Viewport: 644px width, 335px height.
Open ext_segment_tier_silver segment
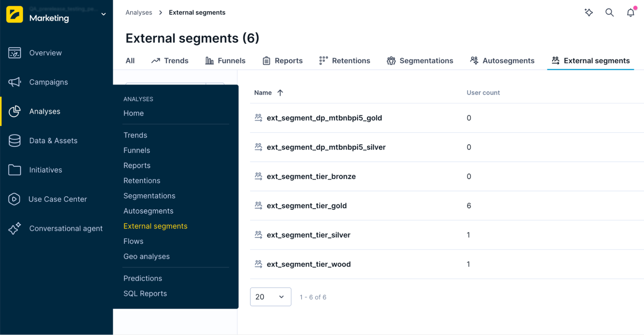309,235
